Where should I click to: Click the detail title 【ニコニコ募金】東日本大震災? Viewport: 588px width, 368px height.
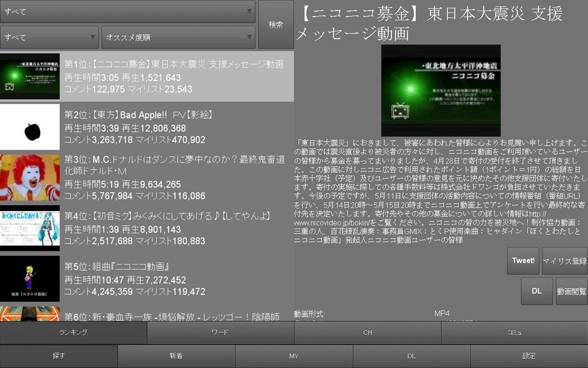coord(430,24)
